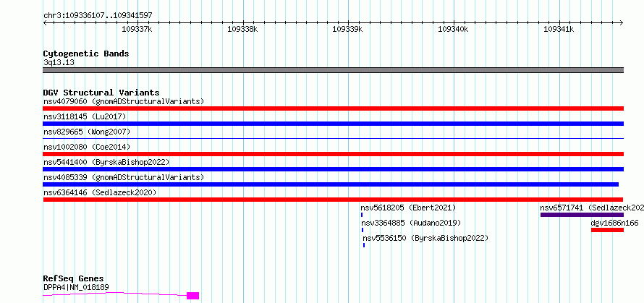The image size is (644, 303).
Task: Open the nsv5441400 (ByrskaBishop2022) variant label
Action: click(x=106, y=162)
